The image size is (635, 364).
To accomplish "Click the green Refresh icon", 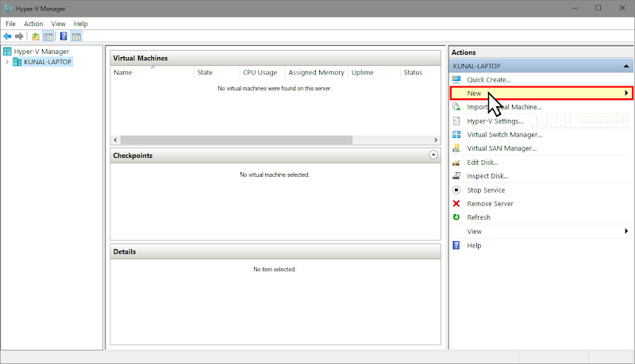I will (456, 217).
